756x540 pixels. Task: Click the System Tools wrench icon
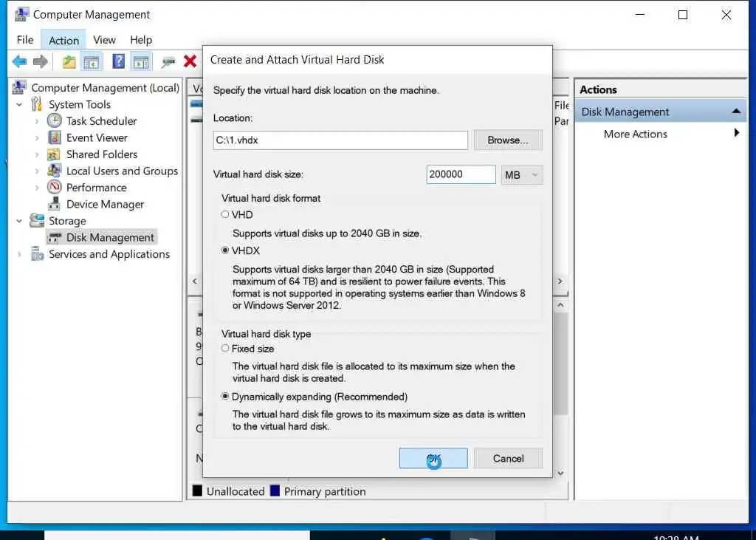pyautogui.click(x=37, y=104)
